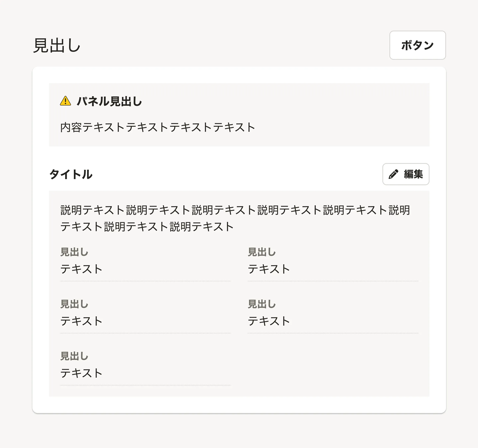
Task: Click 見出し label in second row, left column
Action: coord(74,304)
